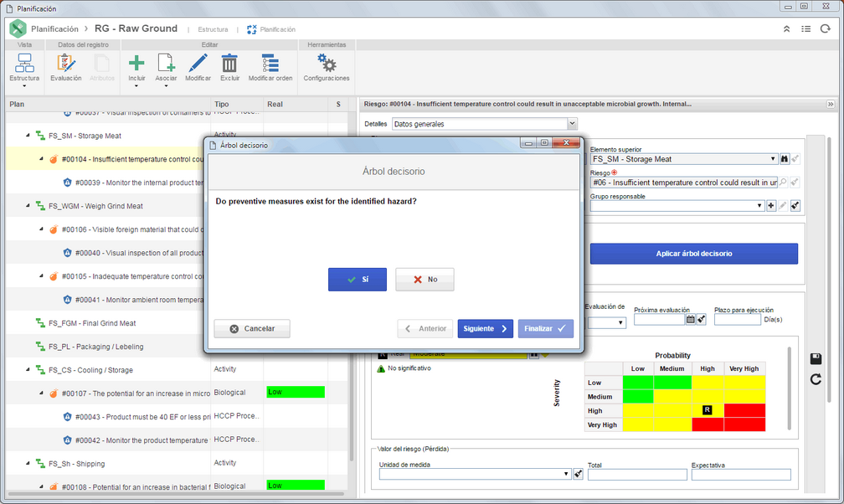This screenshot has height=504, width=844.
Task: Select the Modificar pencil tool
Action: (198, 68)
